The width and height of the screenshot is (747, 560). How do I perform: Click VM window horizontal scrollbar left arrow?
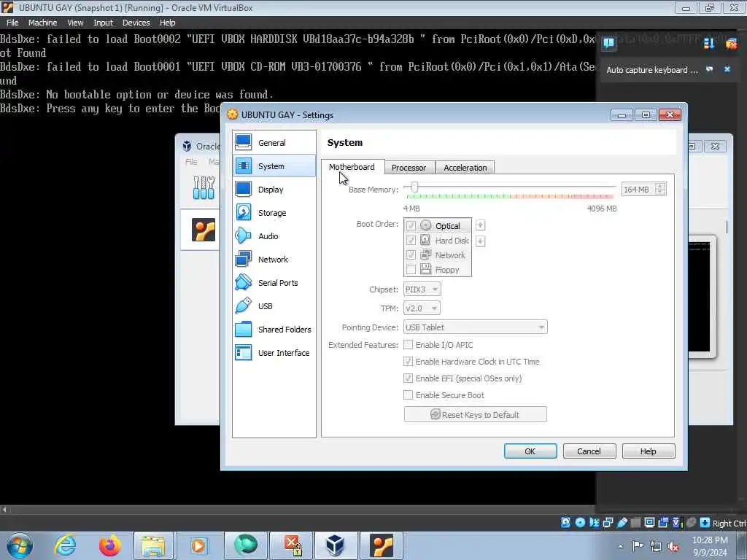coord(4,510)
